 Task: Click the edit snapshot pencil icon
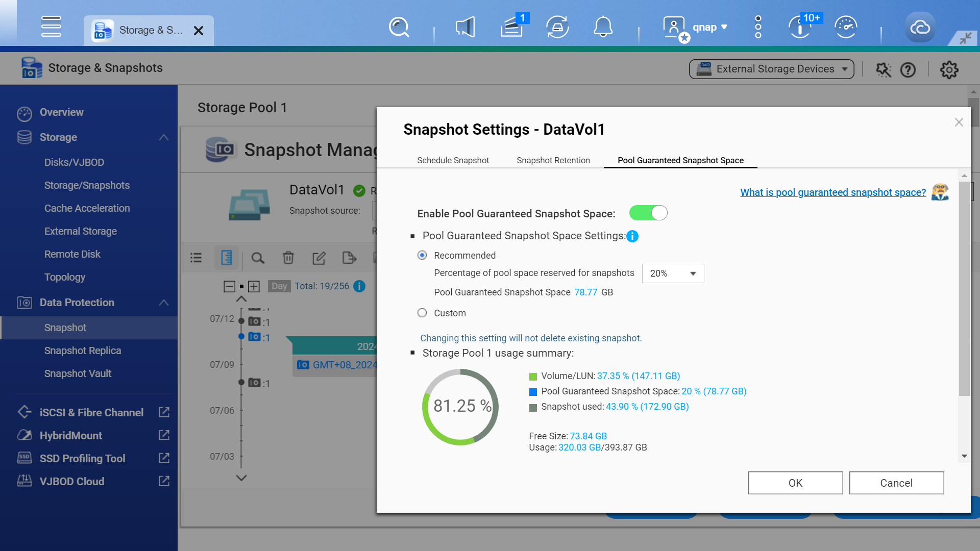[319, 258]
